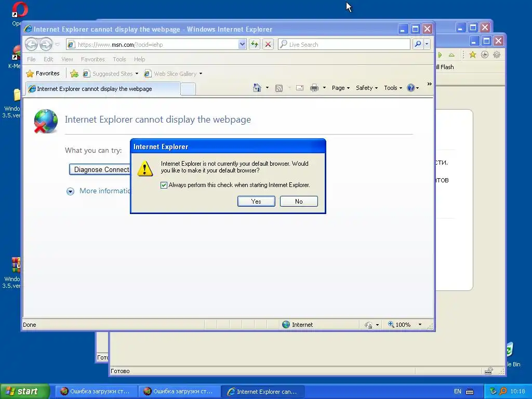532x399 pixels.
Task: Click Diagnose Connection Problems button
Action: (x=100, y=170)
